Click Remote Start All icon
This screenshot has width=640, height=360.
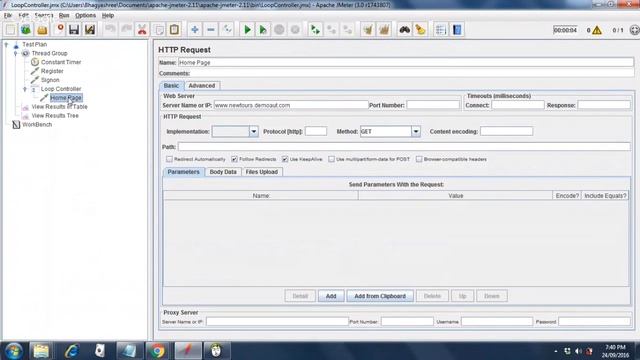[x=315, y=29]
